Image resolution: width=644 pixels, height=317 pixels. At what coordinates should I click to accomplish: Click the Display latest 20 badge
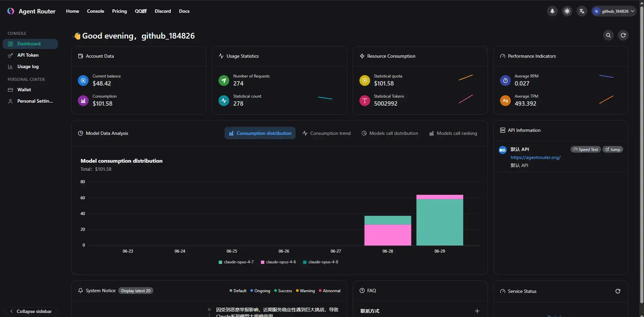tap(136, 291)
